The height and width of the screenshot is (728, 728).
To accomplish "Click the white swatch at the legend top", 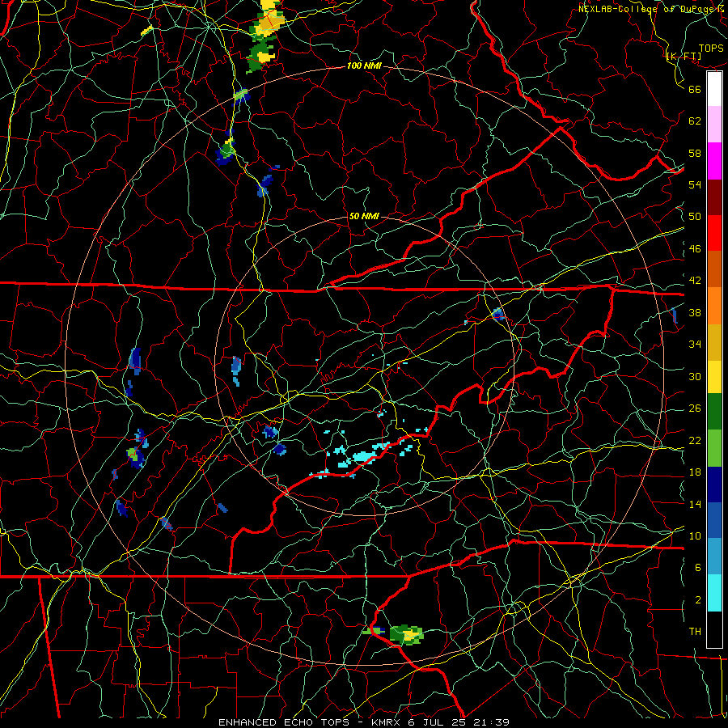I will point(714,89).
